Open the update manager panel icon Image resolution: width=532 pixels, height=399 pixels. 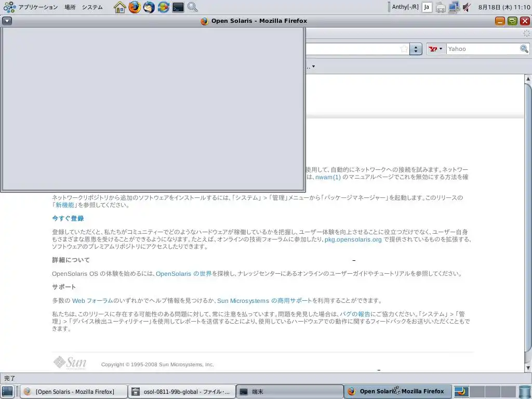163,7
